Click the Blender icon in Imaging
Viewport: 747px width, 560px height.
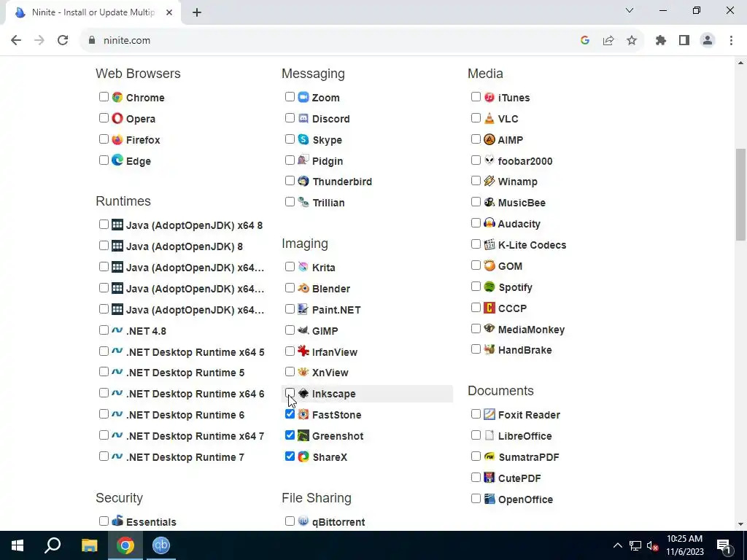303,288
